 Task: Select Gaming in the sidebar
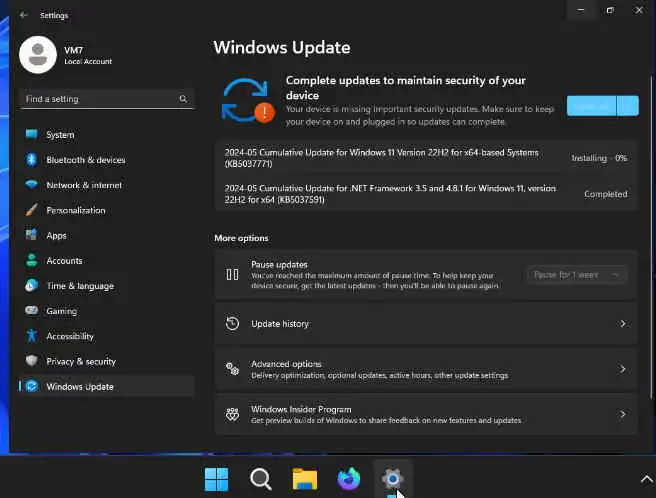click(x=106, y=311)
